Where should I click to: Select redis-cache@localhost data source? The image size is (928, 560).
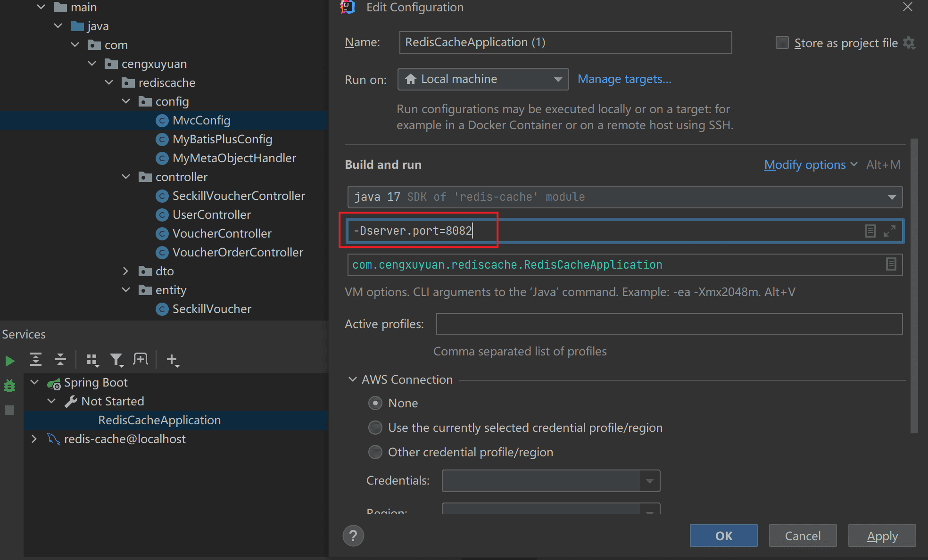click(124, 439)
